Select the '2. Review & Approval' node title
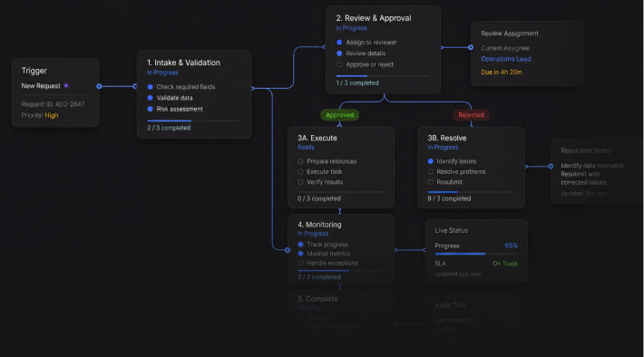 (374, 18)
